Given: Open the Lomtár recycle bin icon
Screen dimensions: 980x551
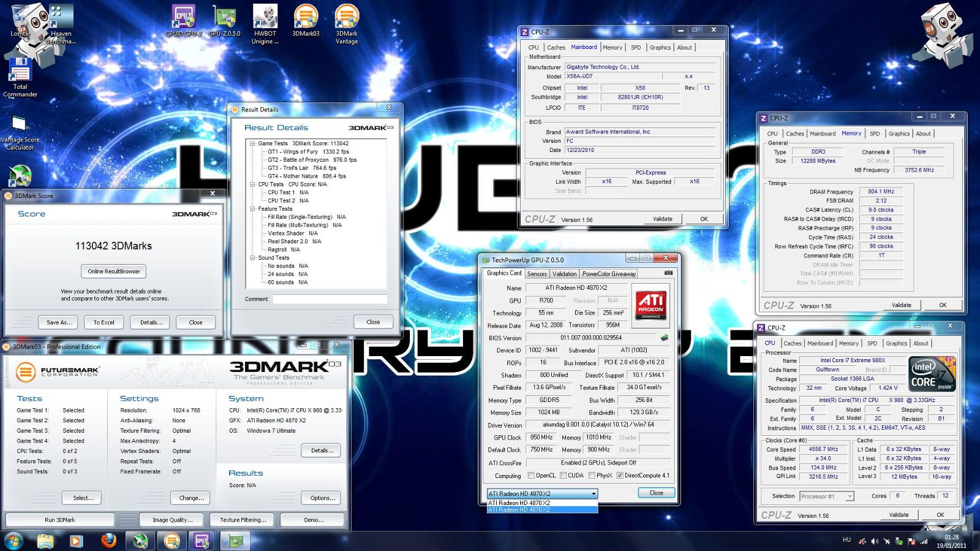Looking at the screenshot, I should pyautogui.click(x=20, y=20).
